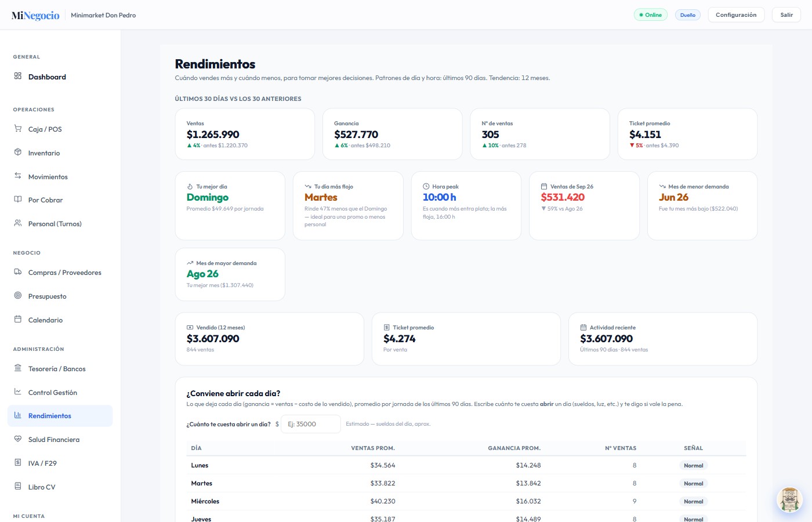Click the Calendario calendar icon
812x522 pixels.
tap(18, 319)
